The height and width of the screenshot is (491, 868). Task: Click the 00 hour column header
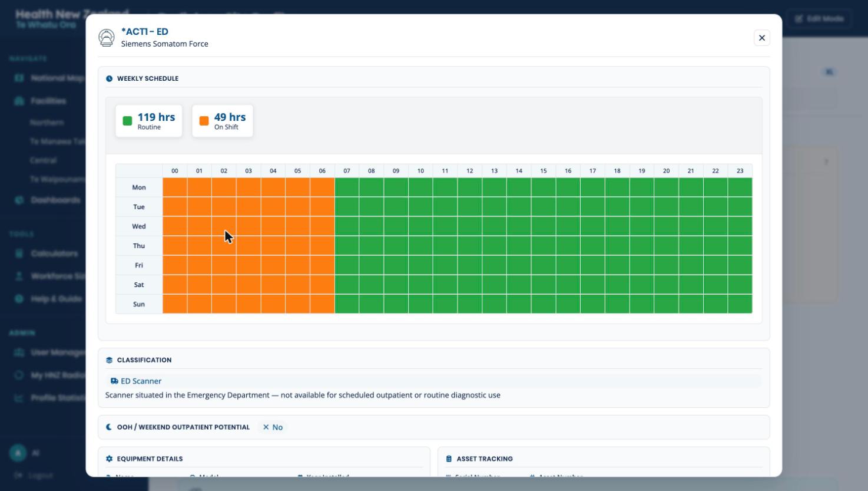click(175, 171)
